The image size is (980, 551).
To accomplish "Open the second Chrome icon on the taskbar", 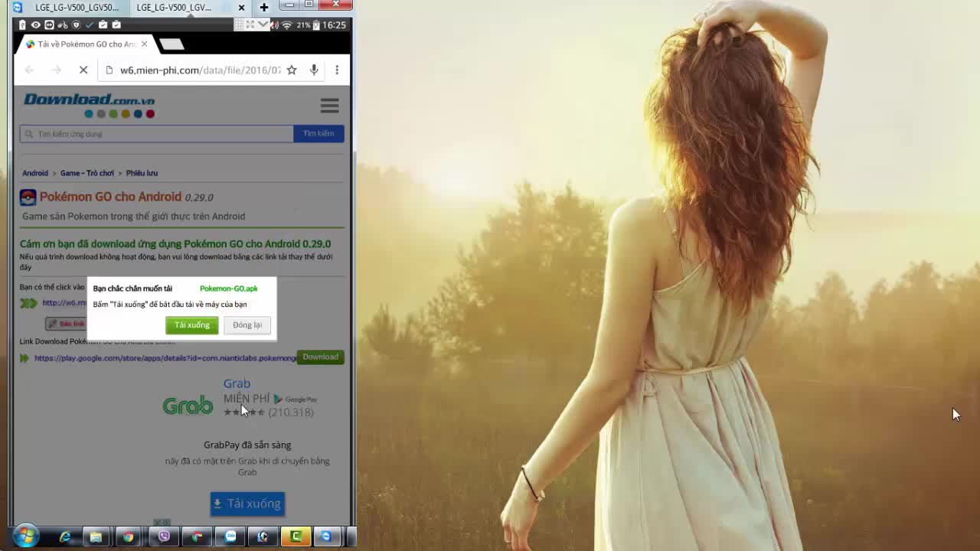I will coord(197,537).
